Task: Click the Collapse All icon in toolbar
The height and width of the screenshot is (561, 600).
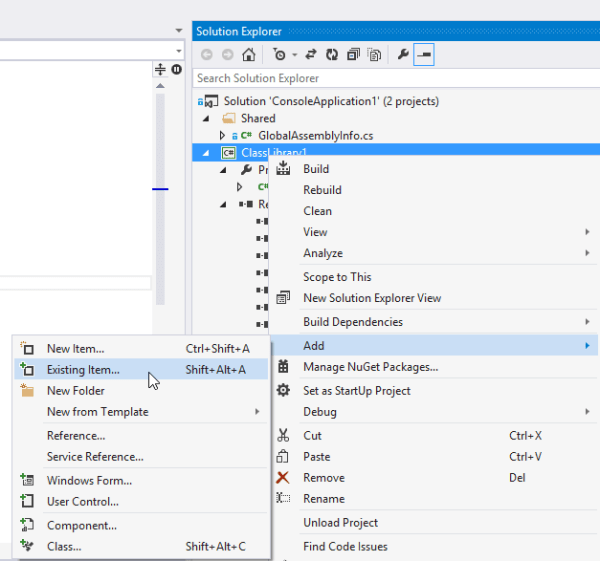Action: click(354, 55)
